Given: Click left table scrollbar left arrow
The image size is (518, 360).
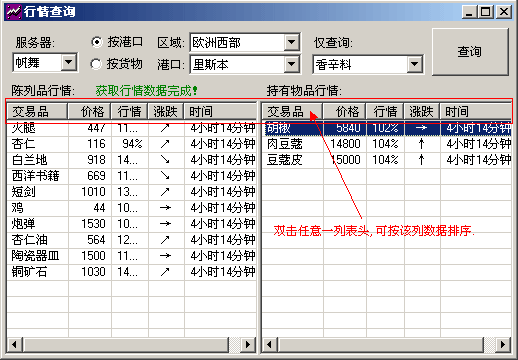Looking at the screenshot, I should point(14,345).
